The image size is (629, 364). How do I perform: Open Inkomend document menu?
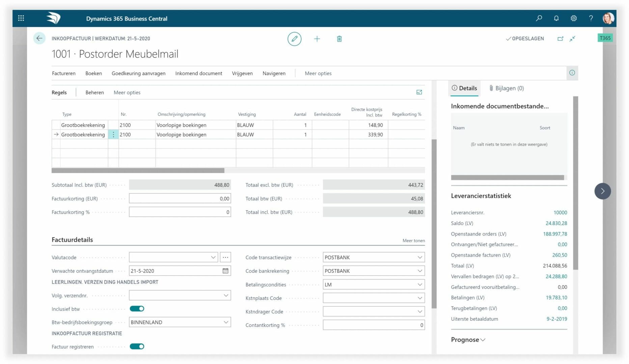[199, 73]
